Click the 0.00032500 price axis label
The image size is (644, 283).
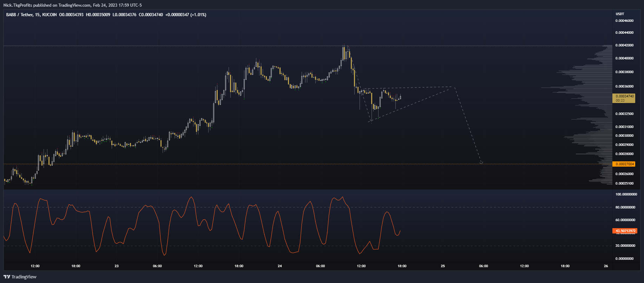(625, 114)
